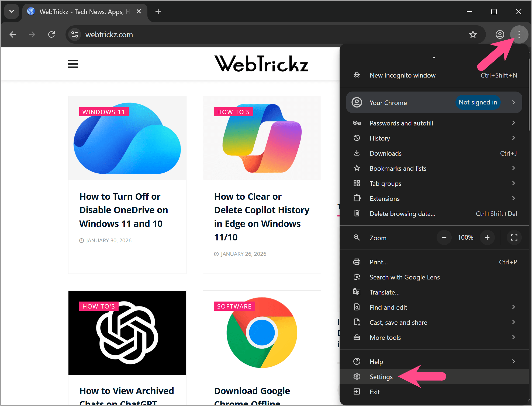Increase zoom with plus button
The image size is (532, 406).
pyautogui.click(x=487, y=237)
